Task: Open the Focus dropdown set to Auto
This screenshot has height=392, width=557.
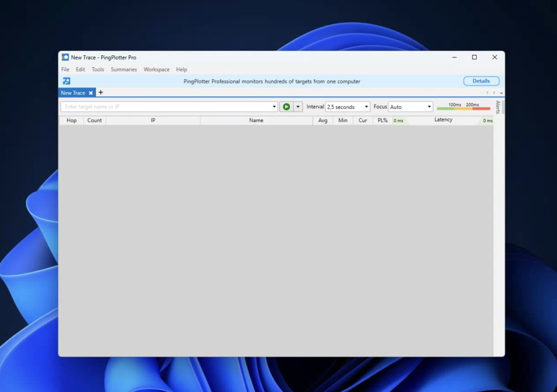Action: click(411, 107)
